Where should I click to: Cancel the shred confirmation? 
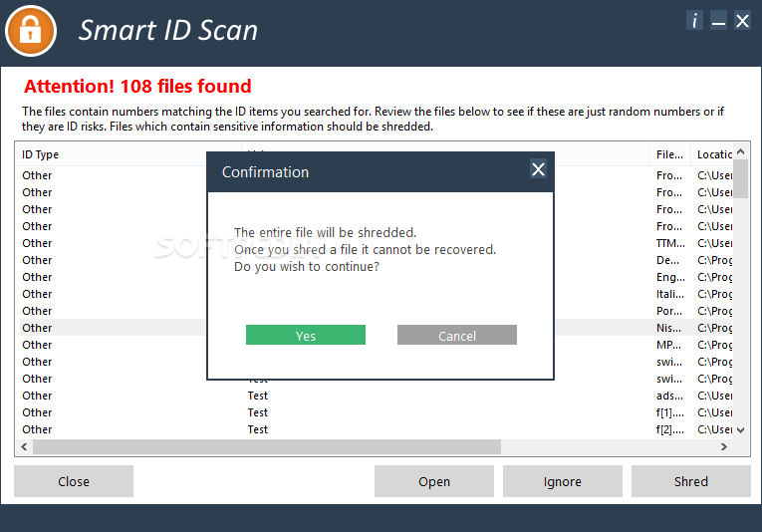click(457, 335)
